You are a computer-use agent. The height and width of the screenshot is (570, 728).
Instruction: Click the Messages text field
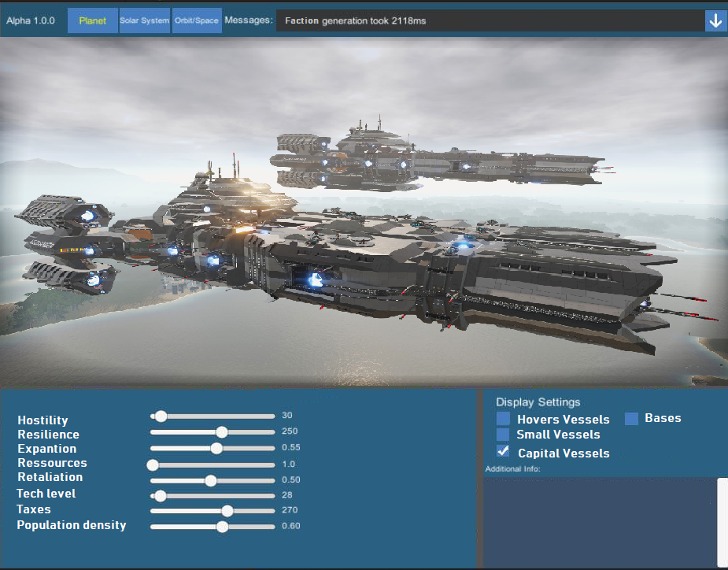(490, 21)
